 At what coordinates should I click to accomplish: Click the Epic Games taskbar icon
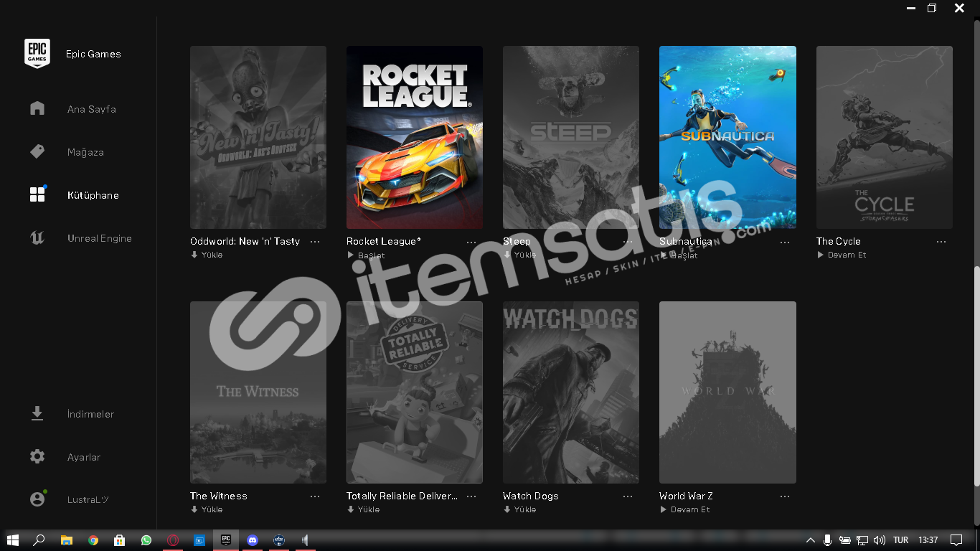pos(226,540)
